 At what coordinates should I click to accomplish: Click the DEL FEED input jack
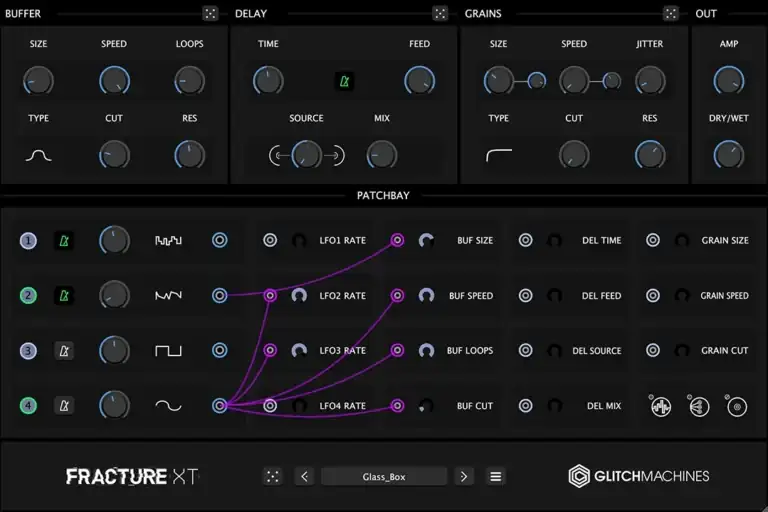pyautogui.click(x=526, y=295)
